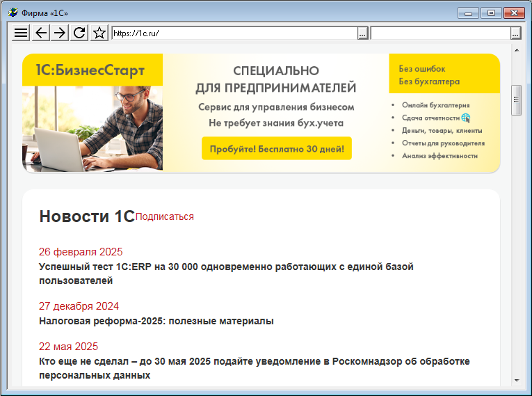Click 'Не требует знания бух.учета' text
The image size is (532, 396).
point(276,122)
